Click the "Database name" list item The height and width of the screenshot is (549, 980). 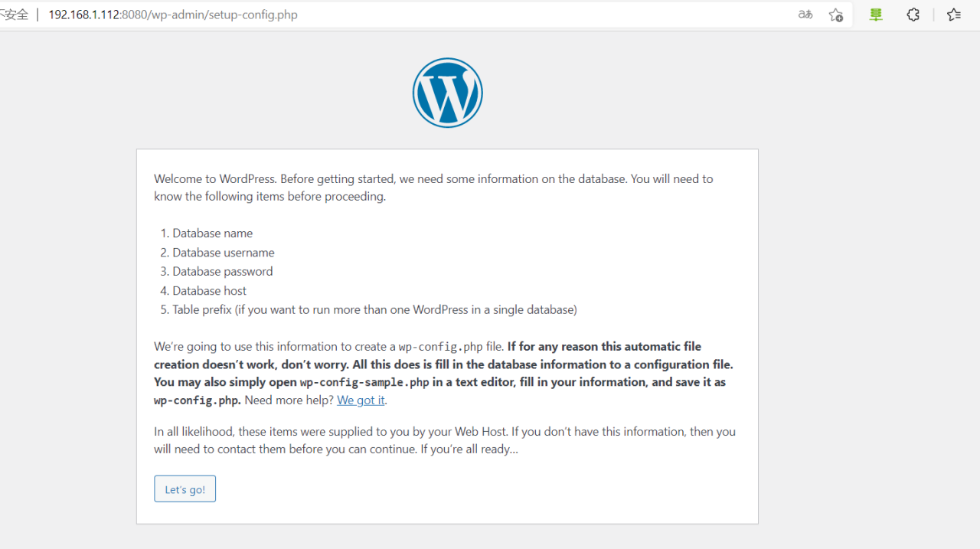(212, 233)
